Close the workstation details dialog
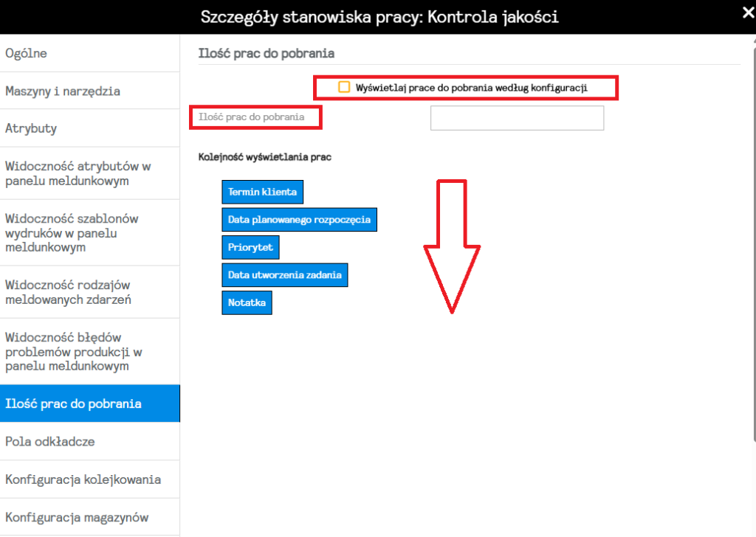Viewport: 756px width, 537px height. pos(746,11)
